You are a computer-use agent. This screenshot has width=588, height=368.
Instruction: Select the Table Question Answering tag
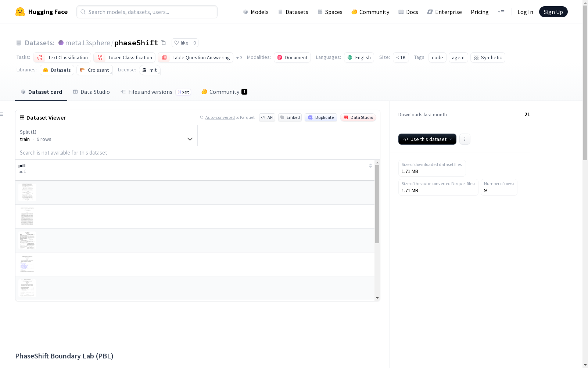coord(196,57)
